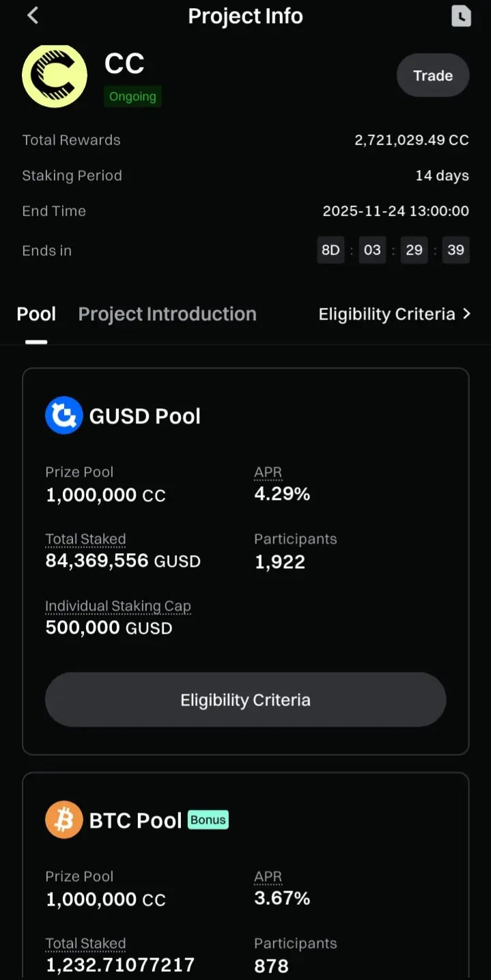Switch to the Pool tab
The width and height of the screenshot is (491, 980).
pos(36,314)
